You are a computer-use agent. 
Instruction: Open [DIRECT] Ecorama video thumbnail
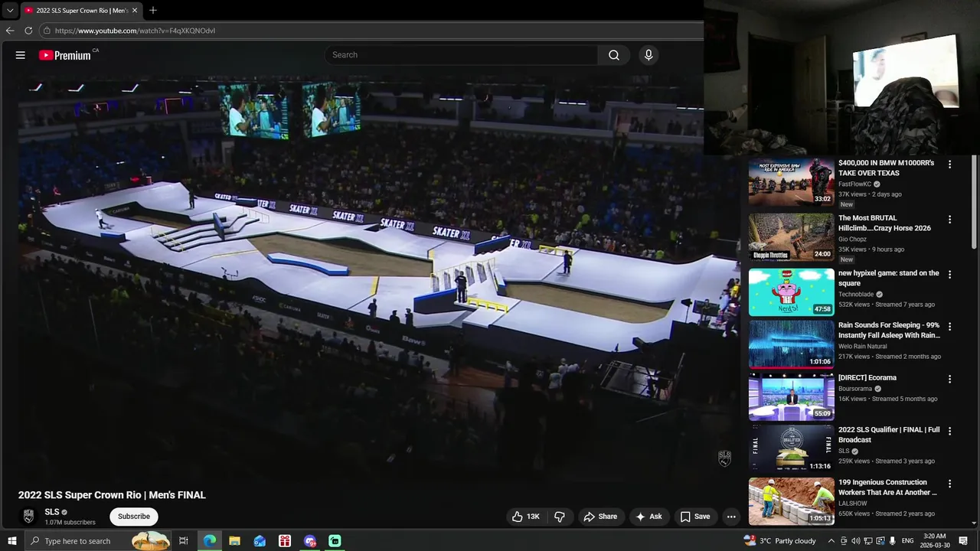pos(791,396)
